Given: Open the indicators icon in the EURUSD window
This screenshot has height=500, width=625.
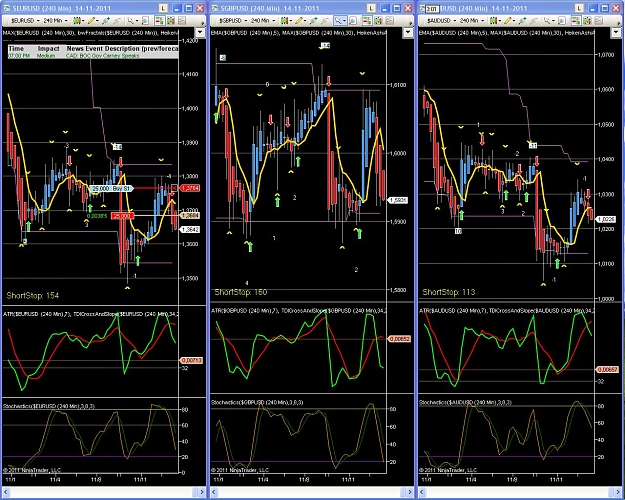Looking at the screenshot, I should (x=171, y=20).
